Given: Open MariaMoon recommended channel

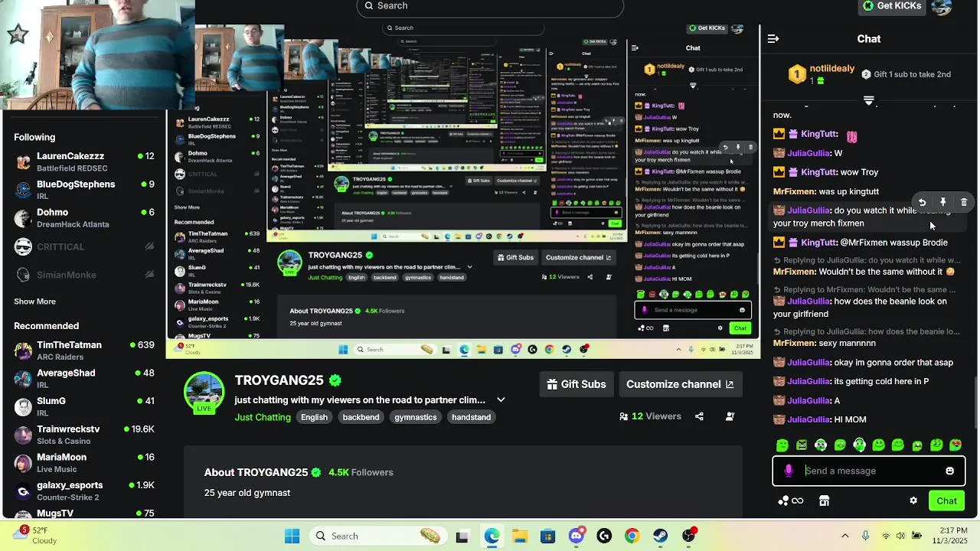Looking at the screenshot, I should point(84,463).
